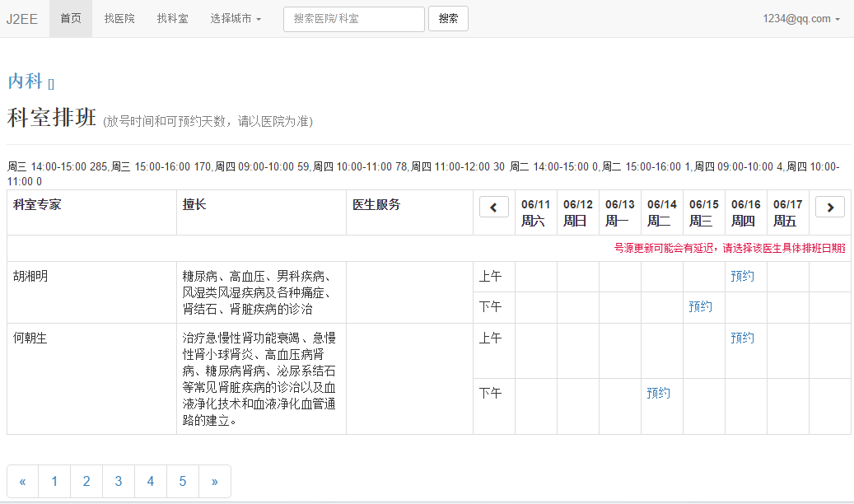Click the J2EE brand link
The width and height of the screenshot is (854, 504).
pos(22,19)
